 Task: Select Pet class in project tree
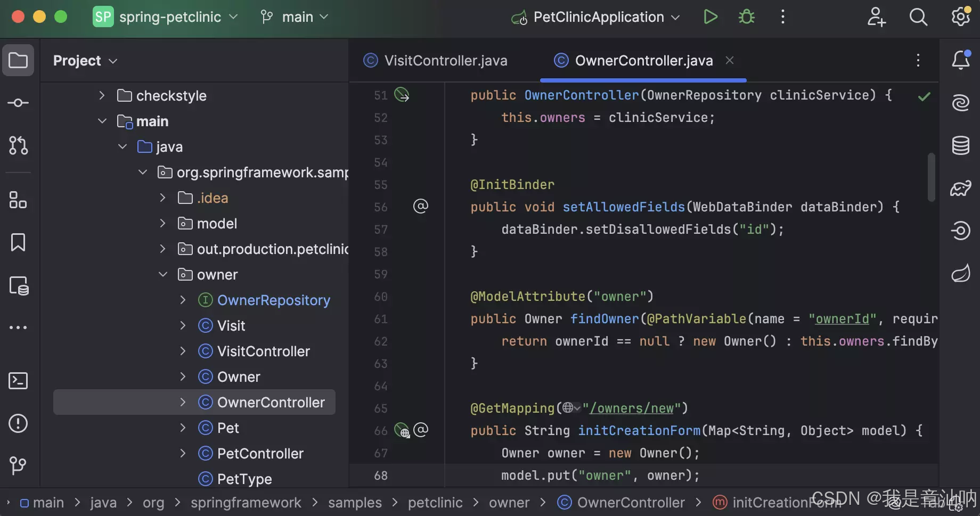click(218, 428)
